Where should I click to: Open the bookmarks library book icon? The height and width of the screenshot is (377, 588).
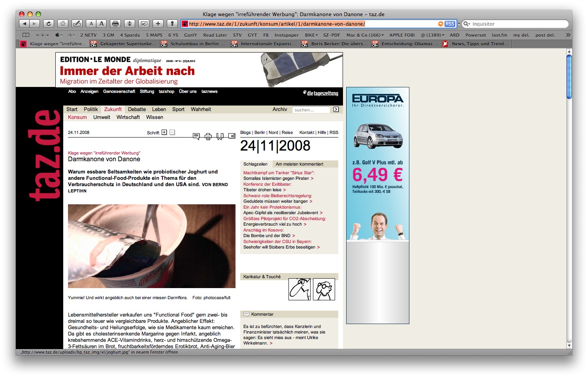click(x=26, y=35)
